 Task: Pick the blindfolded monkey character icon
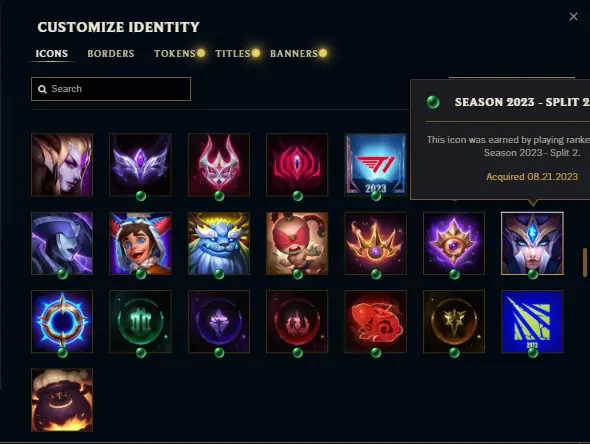(x=297, y=243)
